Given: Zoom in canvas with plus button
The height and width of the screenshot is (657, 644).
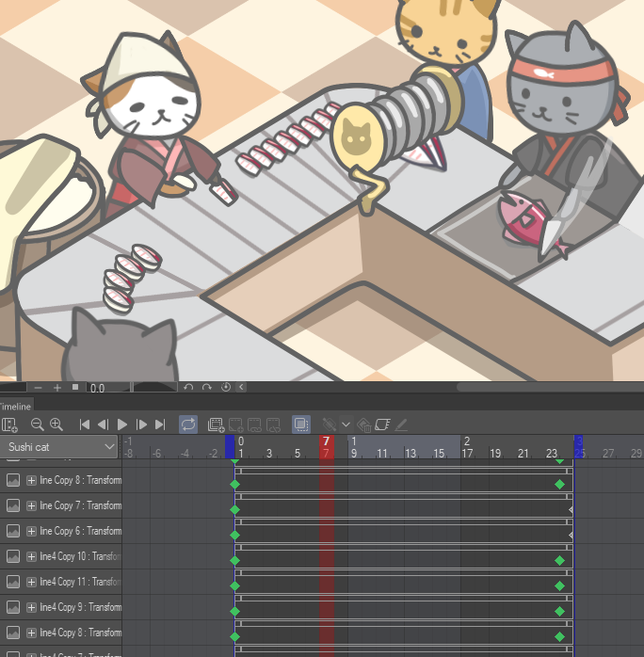Looking at the screenshot, I should (x=57, y=388).
